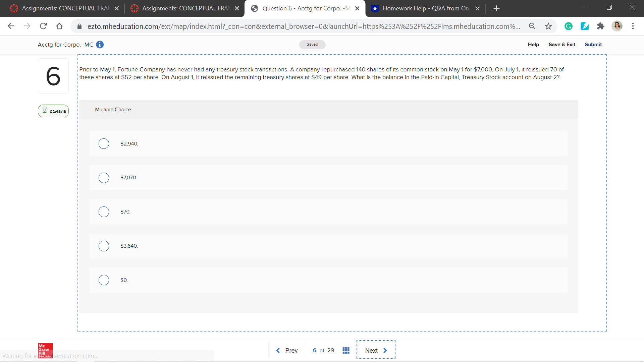The height and width of the screenshot is (362, 644).
Task: Click Save & Exit
Action: pos(562,45)
